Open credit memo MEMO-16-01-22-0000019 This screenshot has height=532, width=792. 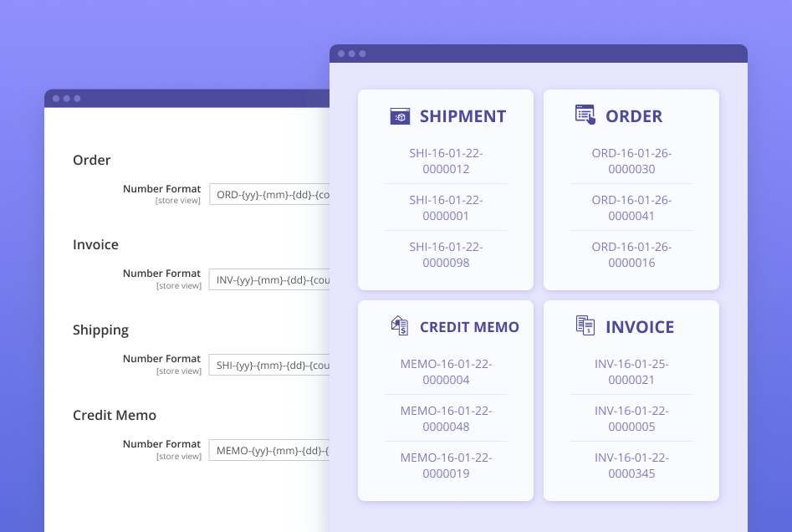point(446,466)
